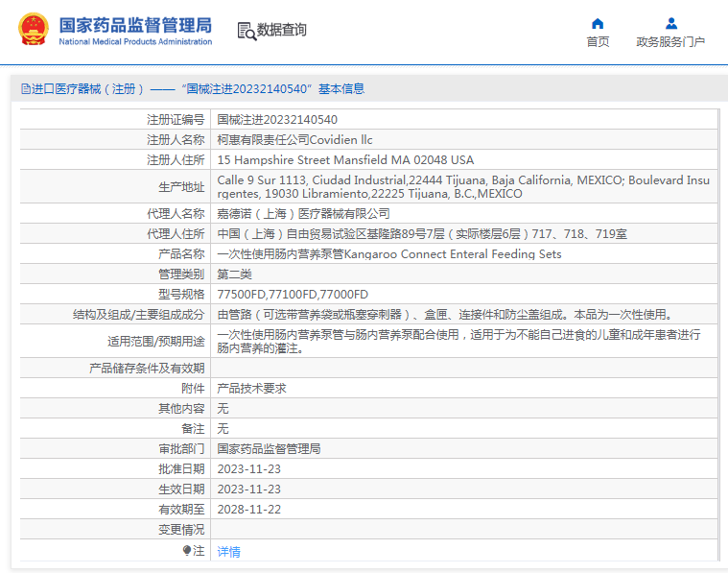This screenshot has width=728, height=573.
Task: Click the 其他内容 value 无
Action: pyautogui.click(x=223, y=409)
